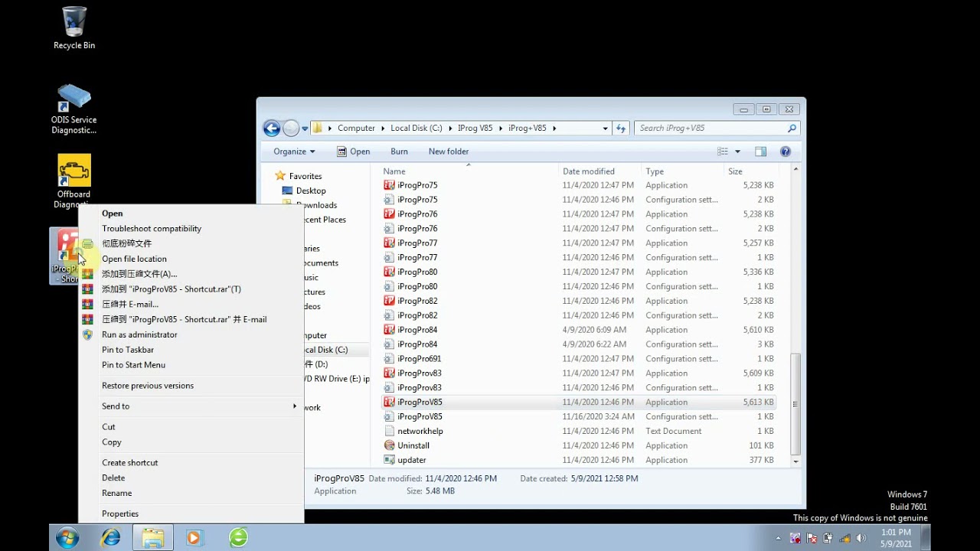
Task: Click Computer breadcrumb in address bar
Action: [356, 128]
